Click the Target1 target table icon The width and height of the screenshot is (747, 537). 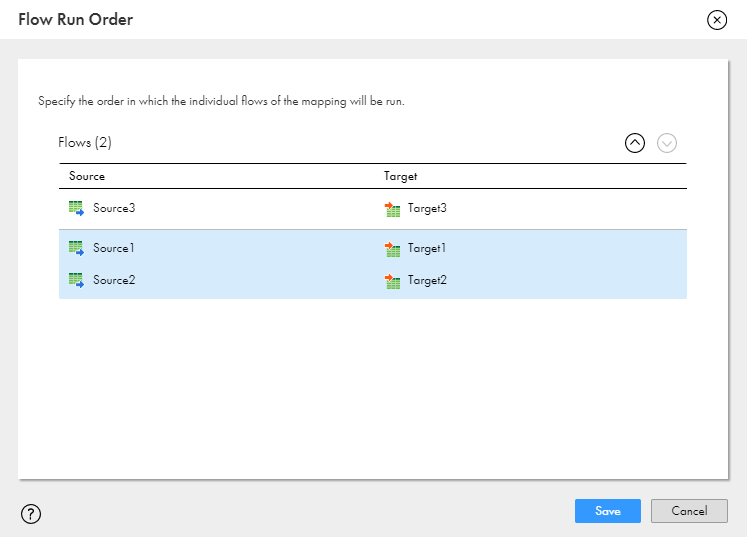[392, 249]
